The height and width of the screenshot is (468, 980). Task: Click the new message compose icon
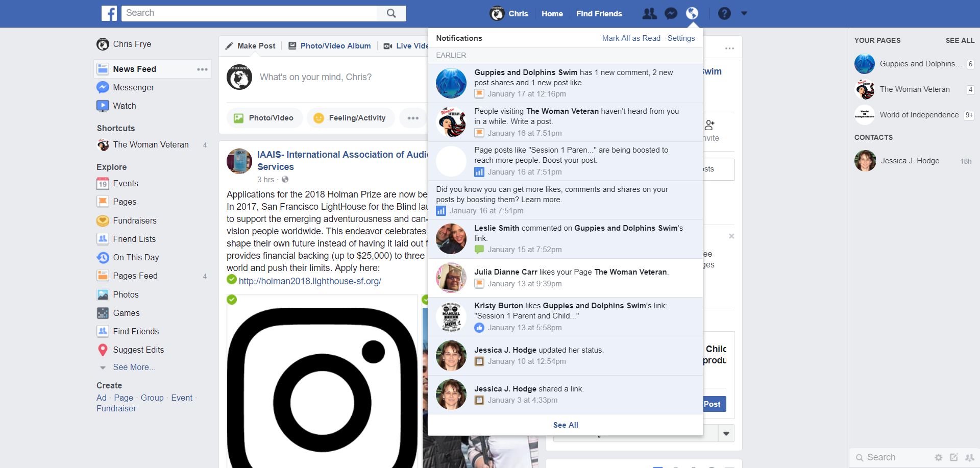pos(953,458)
